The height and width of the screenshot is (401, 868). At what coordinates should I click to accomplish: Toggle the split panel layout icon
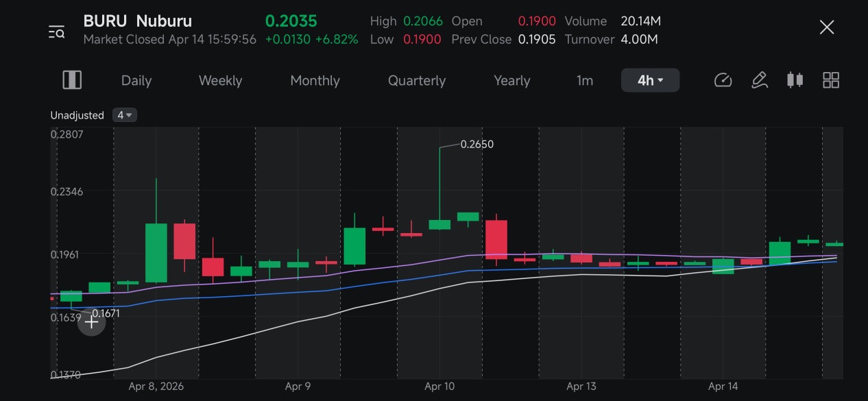[x=72, y=80]
